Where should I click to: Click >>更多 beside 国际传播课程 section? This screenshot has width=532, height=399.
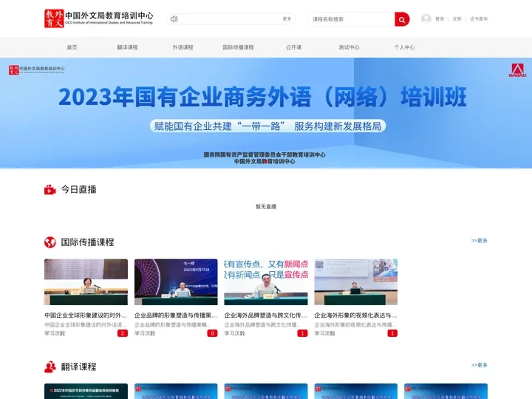(x=480, y=241)
